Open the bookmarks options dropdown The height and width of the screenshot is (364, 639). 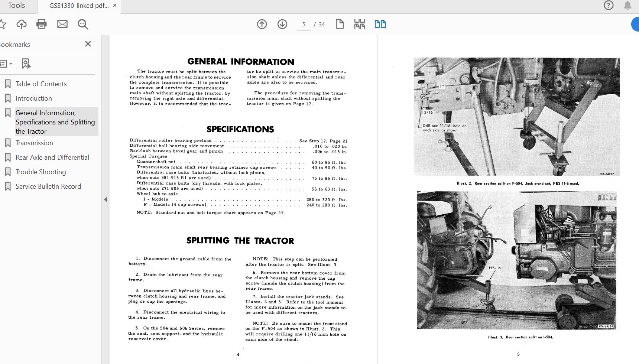coord(6,64)
